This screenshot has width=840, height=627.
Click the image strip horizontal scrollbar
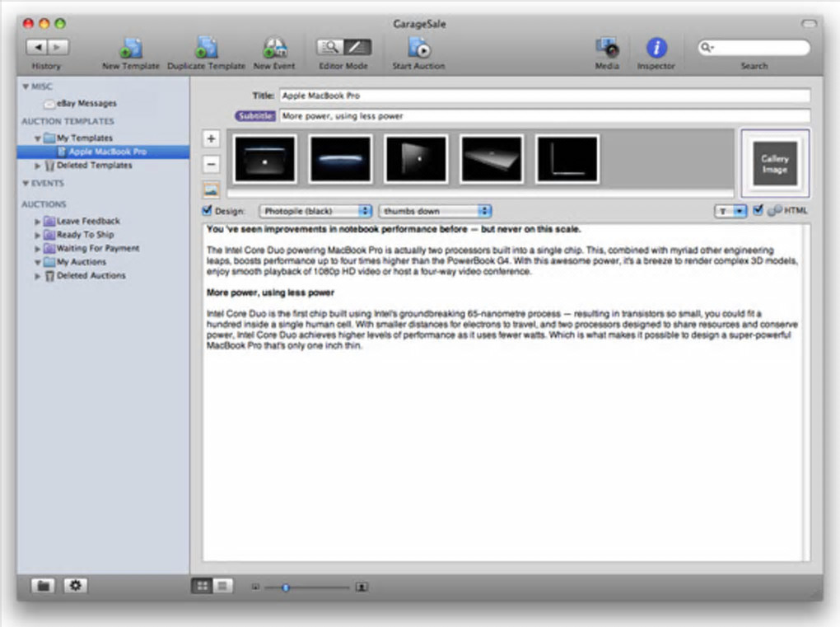click(x=481, y=194)
